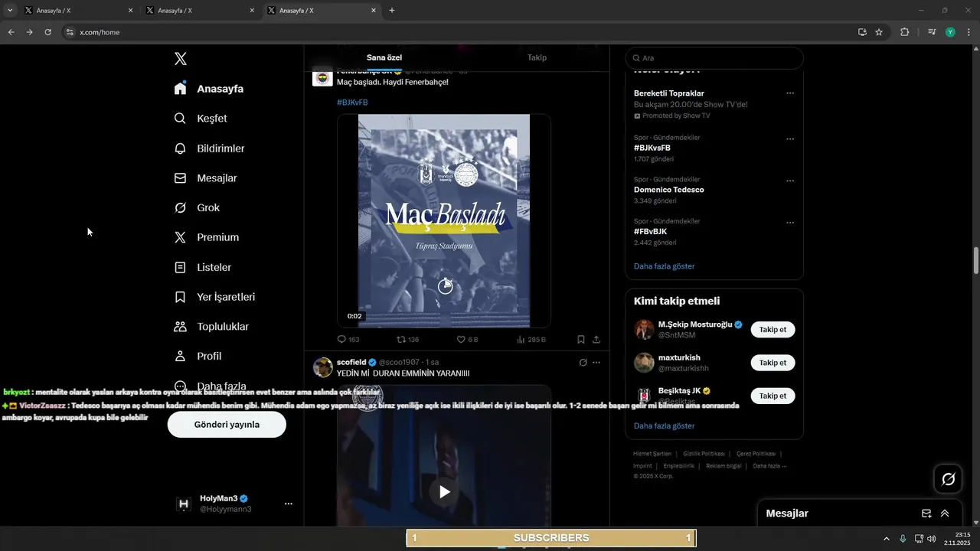Open more options for Bereketli Topraklar trend
Screen dimensions: 980x551
tap(790, 93)
